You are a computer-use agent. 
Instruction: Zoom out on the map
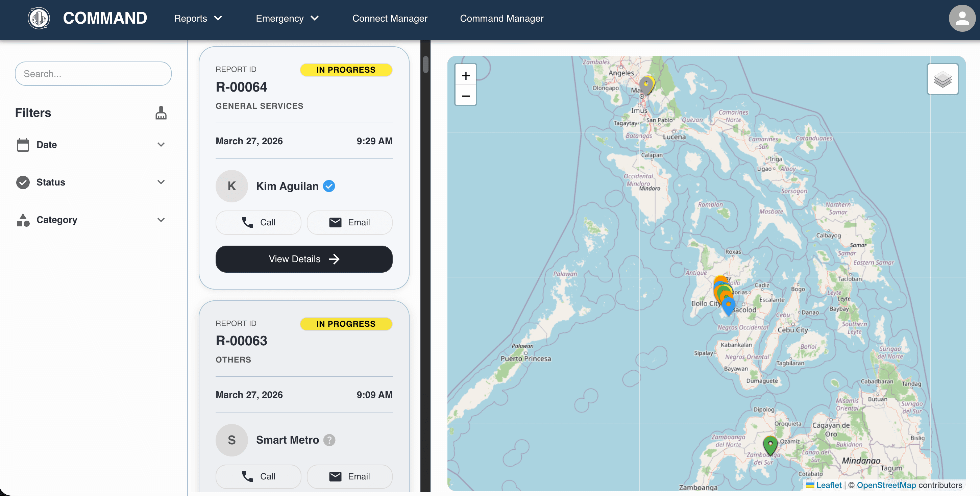tap(466, 96)
